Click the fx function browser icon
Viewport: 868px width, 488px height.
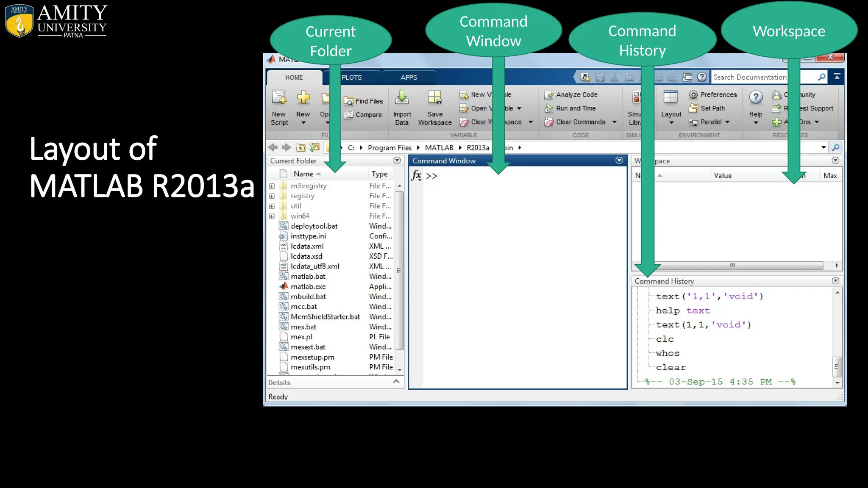416,175
